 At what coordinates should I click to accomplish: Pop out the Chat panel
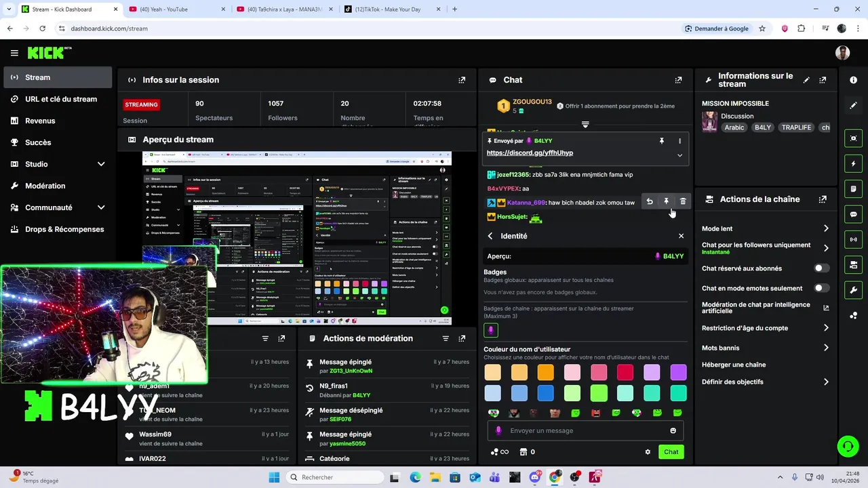click(678, 80)
